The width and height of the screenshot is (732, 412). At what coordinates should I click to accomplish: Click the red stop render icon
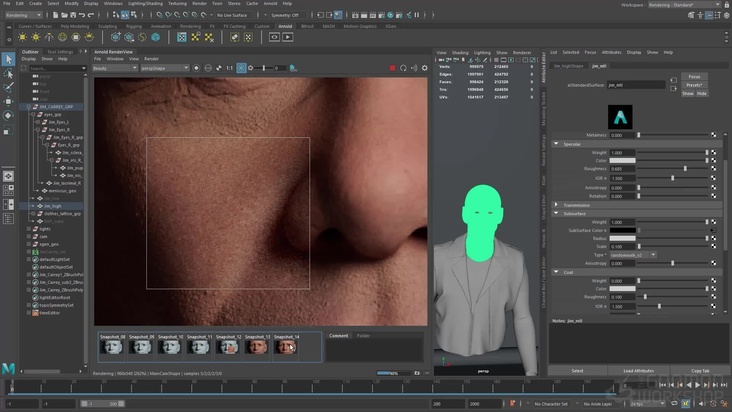coord(392,68)
